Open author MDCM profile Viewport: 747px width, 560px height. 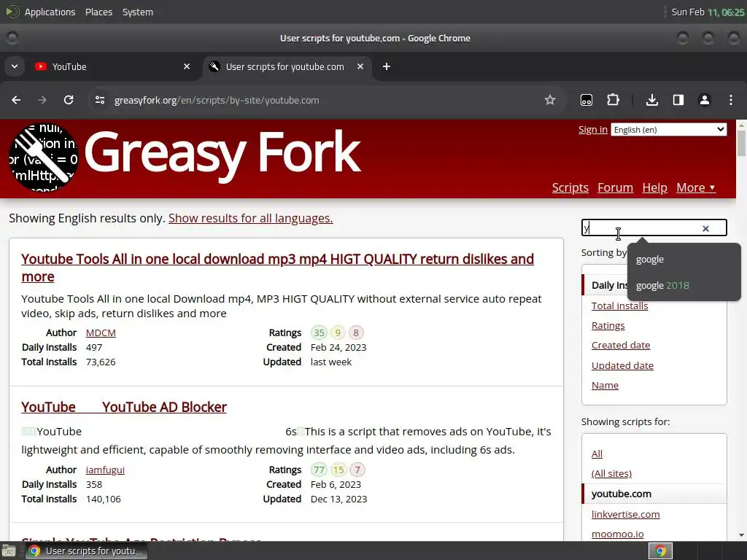(101, 332)
